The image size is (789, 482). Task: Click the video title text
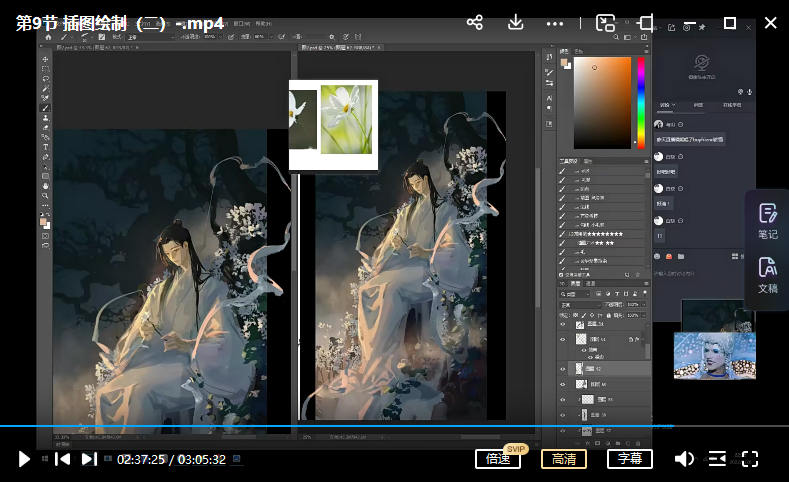click(x=119, y=22)
